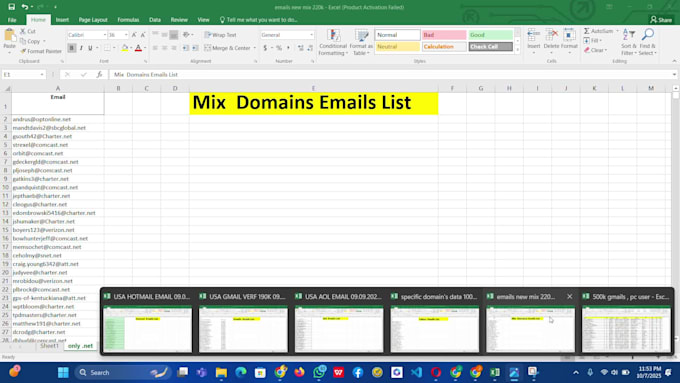Open Conditional Formatting
This screenshot has height=383, width=680.
click(x=333, y=42)
